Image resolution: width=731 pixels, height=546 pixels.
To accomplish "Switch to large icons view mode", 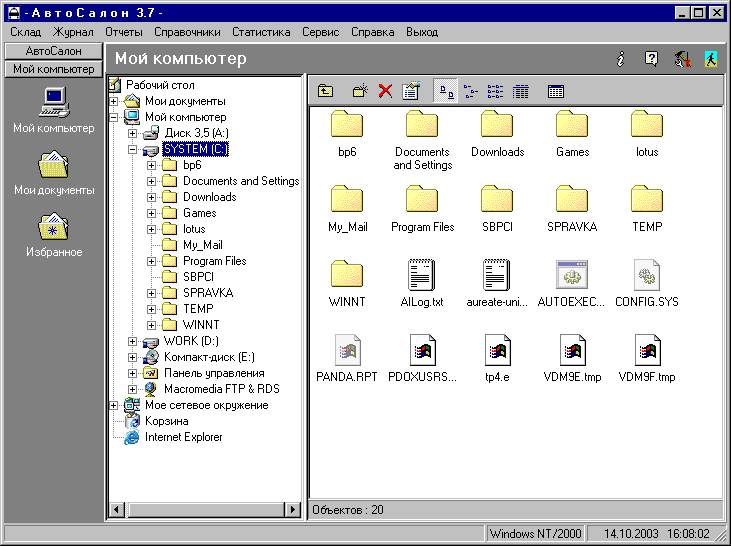I will point(446,91).
